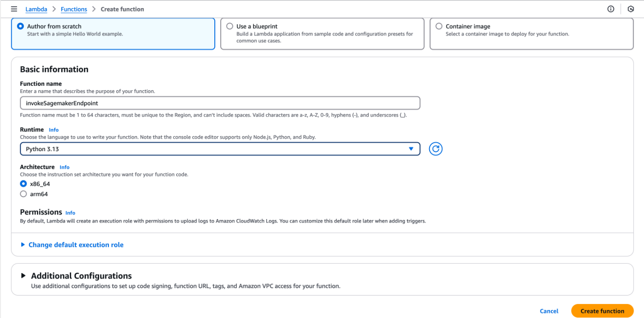Select the Author from scratch option
The height and width of the screenshot is (318, 644).
click(113, 34)
